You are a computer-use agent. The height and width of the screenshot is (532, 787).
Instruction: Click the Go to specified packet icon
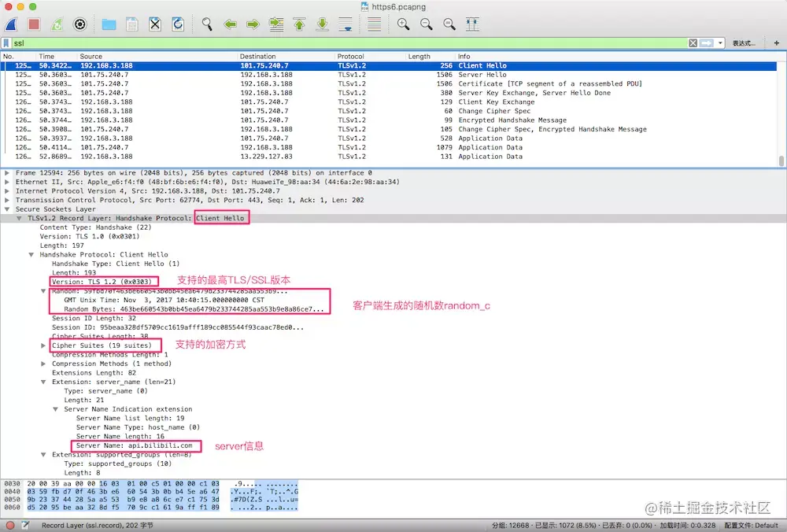point(276,24)
